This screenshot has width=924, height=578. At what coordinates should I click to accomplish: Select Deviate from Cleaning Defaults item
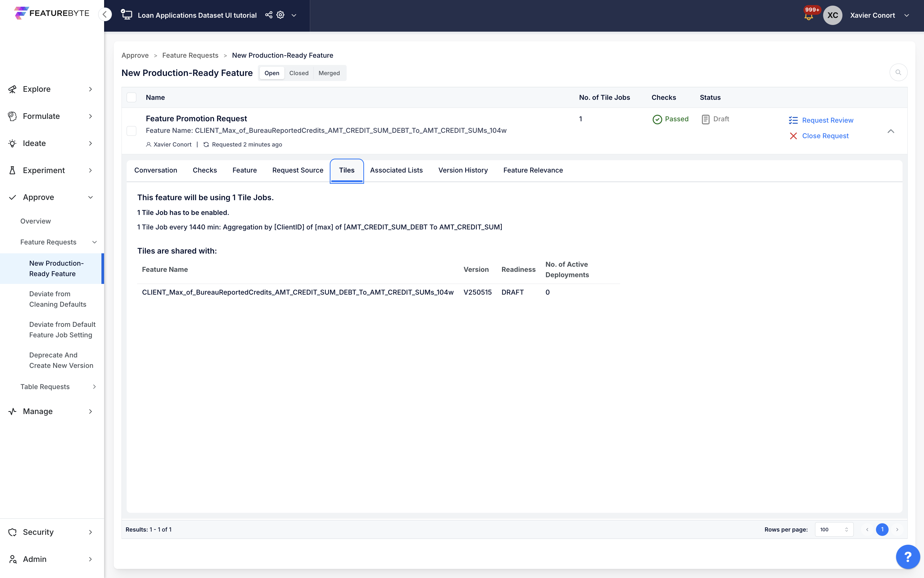[58, 299]
